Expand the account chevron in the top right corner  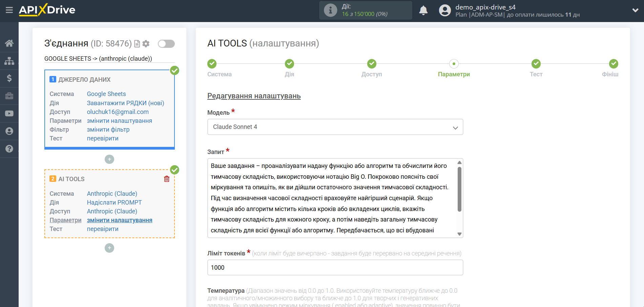pyautogui.click(x=635, y=11)
